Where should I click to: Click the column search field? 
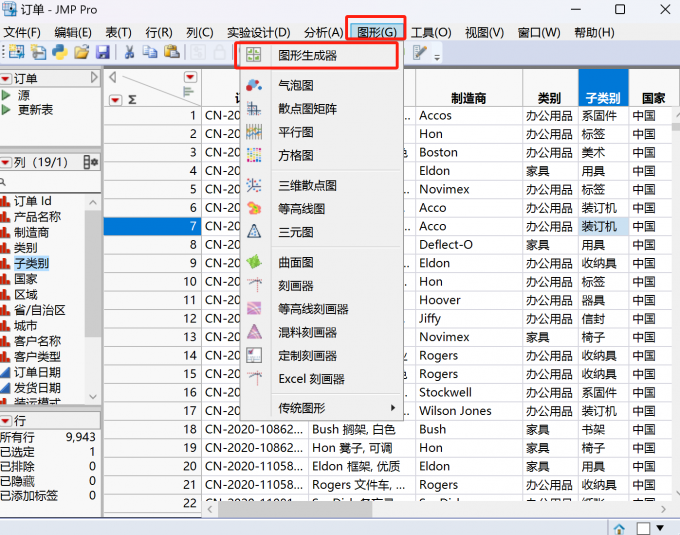point(50,182)
